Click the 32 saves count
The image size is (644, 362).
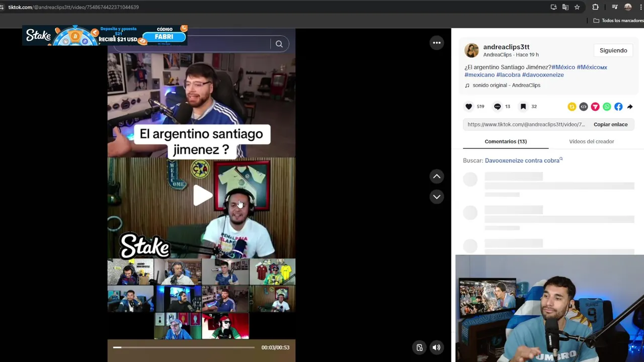coord(534,107)
